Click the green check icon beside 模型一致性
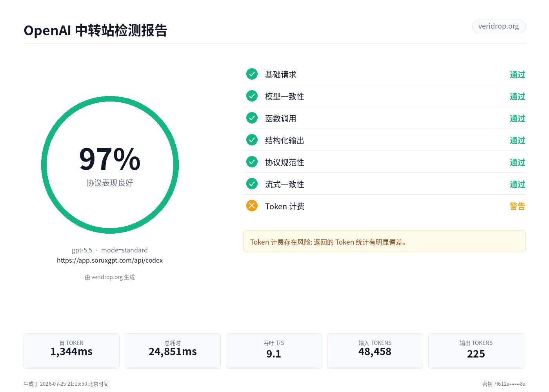549x392 pixels. click(x=252, y=96)
